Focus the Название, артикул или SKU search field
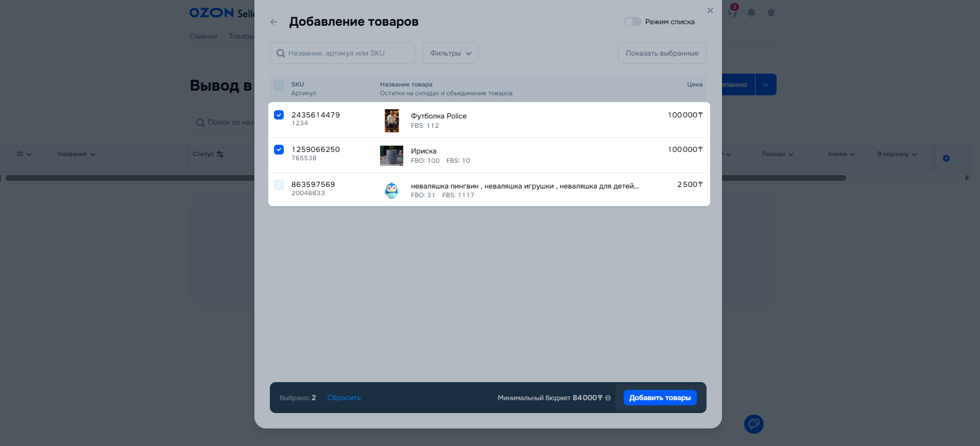Screen dimensions: 980x446 coord(342,53)
